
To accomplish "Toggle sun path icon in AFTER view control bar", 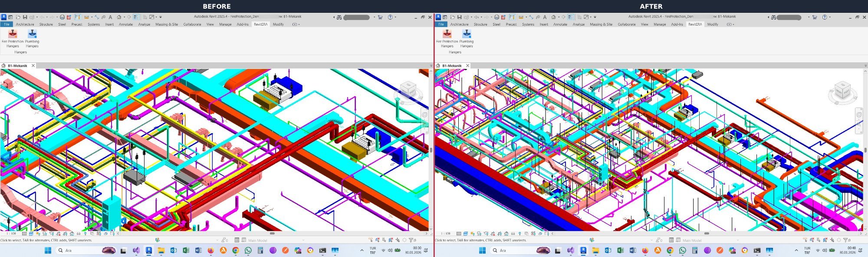I will (472, 234).
